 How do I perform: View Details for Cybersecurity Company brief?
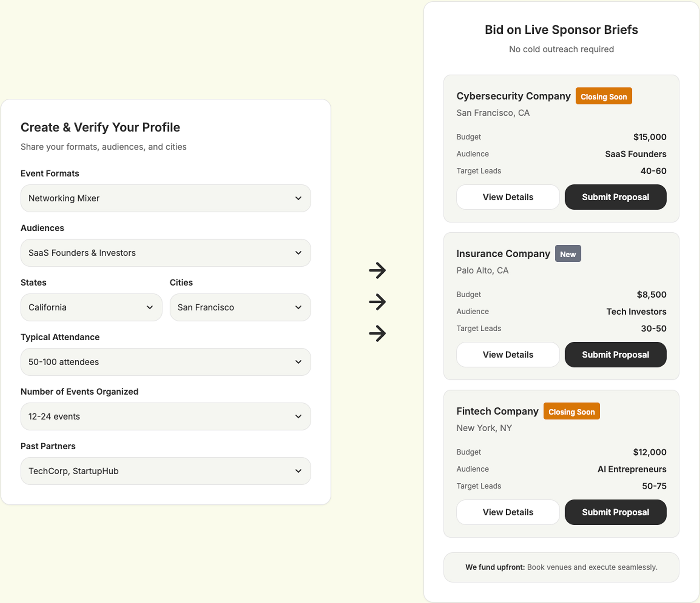click(508, 197)
